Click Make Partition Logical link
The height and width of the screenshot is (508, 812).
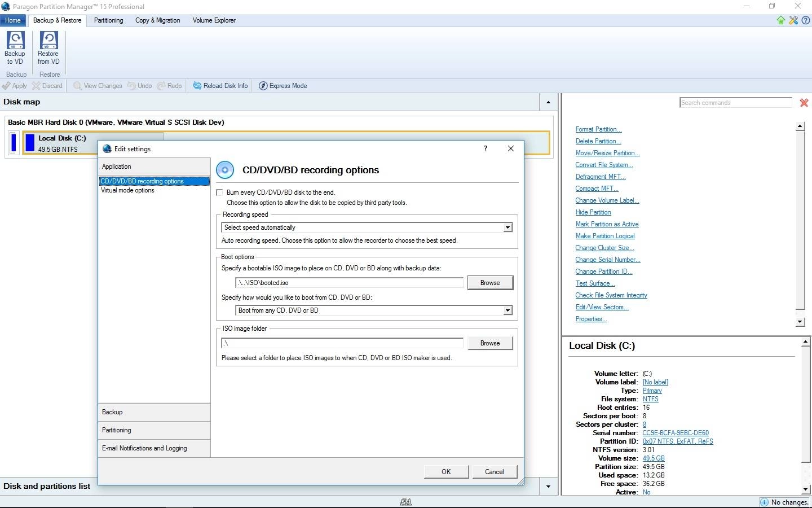pos(605,236)
